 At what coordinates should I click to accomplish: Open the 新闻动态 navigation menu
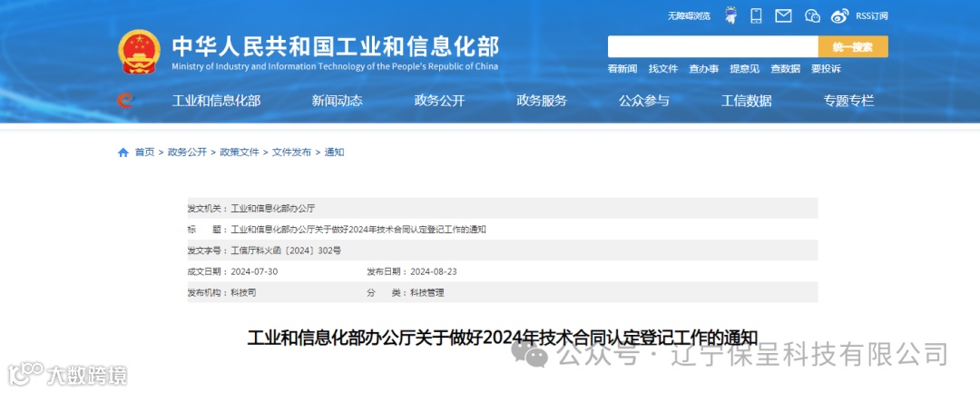click(337, 101)
